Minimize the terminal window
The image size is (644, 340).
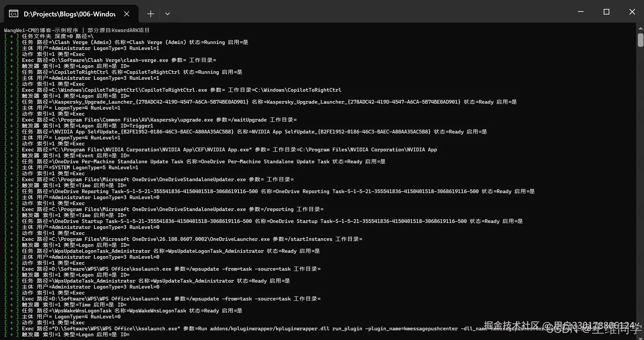click(581, 12)
